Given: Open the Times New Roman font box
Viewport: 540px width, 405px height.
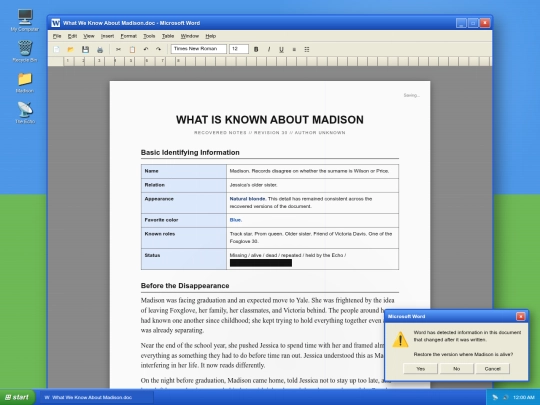Looking at the screenshot, I should (199, 49).
